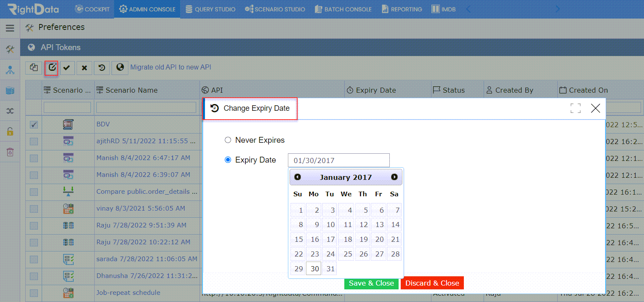644x302 pixels.
Task: Click the checkmark activate toolbar icon
Action: pos(67,67)
